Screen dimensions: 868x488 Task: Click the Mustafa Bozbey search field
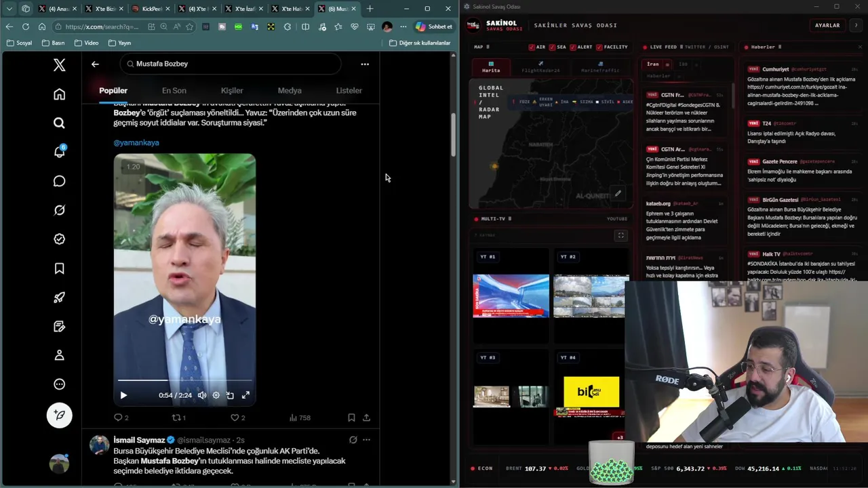pos(231,64)
